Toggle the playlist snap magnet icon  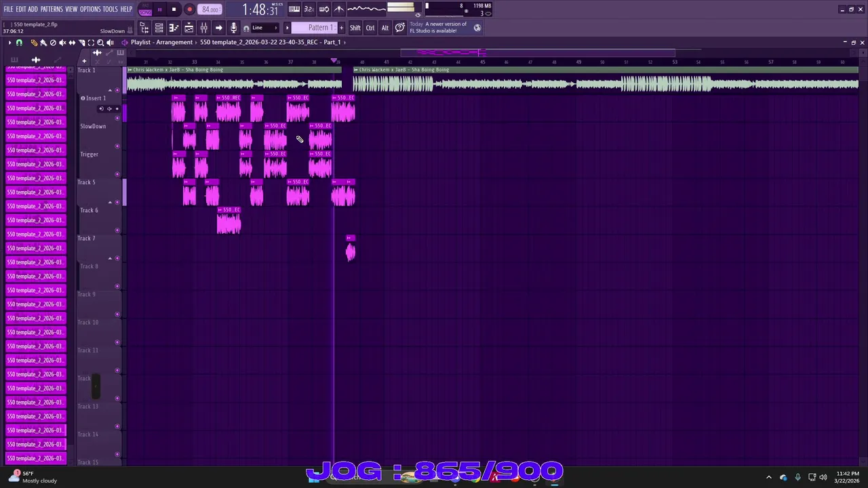[19, 43]
